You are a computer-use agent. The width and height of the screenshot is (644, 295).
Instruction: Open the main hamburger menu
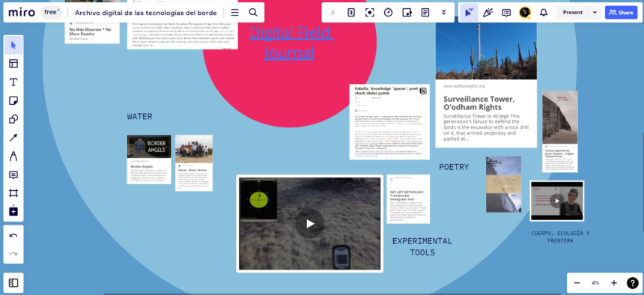[235, 12]
